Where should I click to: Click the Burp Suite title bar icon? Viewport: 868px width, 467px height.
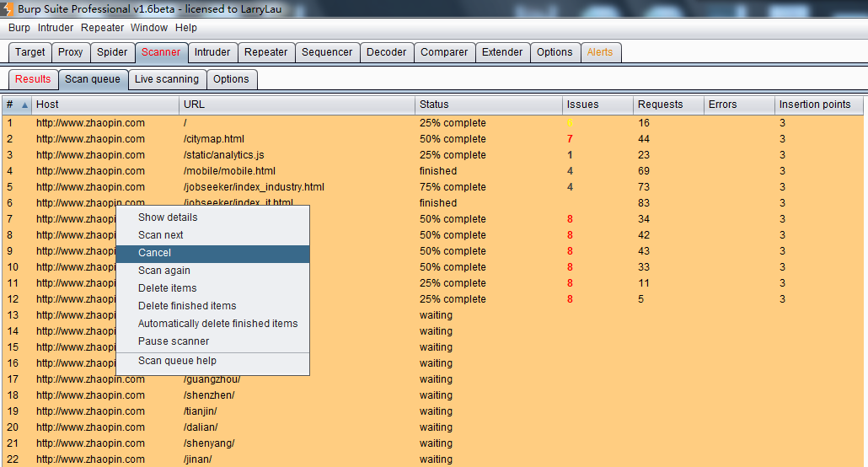[x=8, y=8]
